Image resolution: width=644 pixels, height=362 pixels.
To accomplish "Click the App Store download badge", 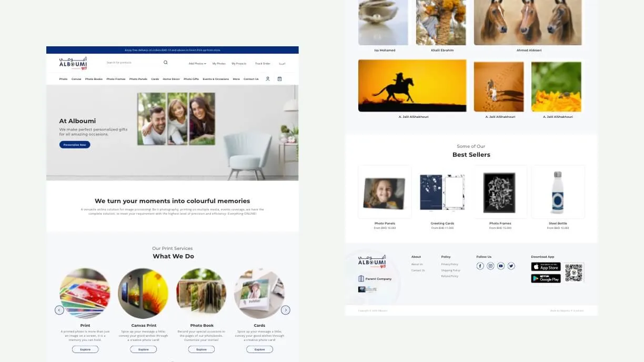I will tap(545, 267).
